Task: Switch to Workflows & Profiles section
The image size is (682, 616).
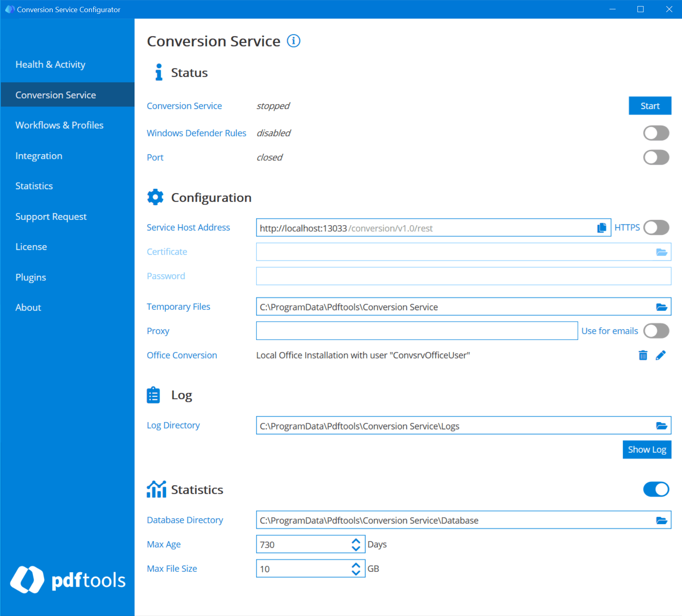Action: click(59, 125)
